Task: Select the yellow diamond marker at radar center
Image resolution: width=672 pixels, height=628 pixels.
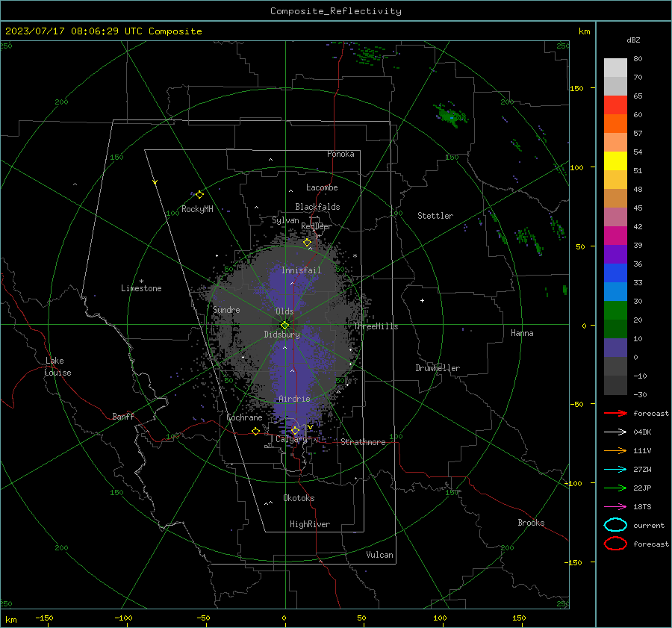Action: pyautogui.click(x=284, y=326)
